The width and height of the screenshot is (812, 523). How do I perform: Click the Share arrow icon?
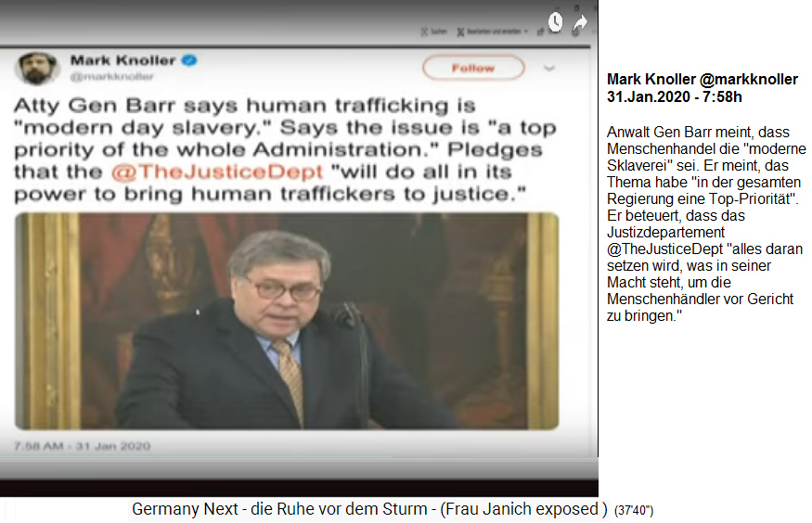(x=580, y=23)
